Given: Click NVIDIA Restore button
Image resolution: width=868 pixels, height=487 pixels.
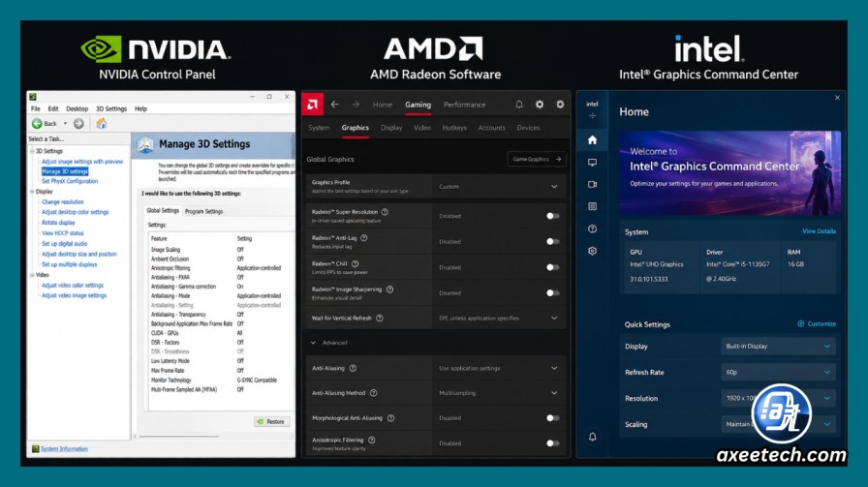Looking at the screenshot, I should tap(271, 422).
